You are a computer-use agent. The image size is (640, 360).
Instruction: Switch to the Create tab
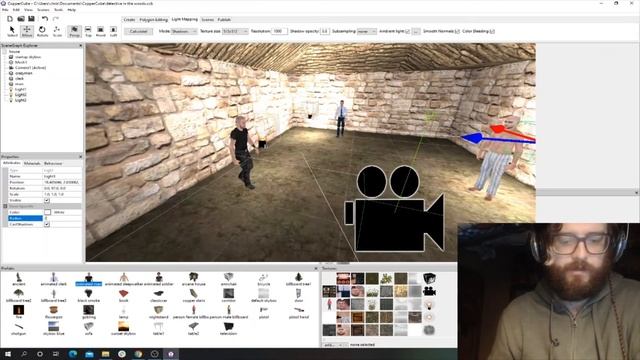pyautogui.click(x=129, y=20)
